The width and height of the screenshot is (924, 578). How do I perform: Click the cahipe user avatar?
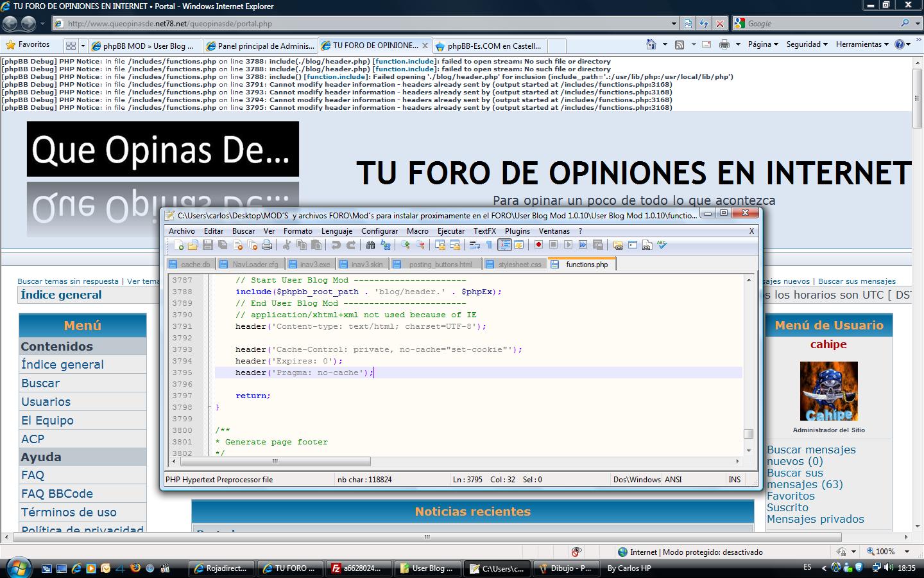point(828,391)
